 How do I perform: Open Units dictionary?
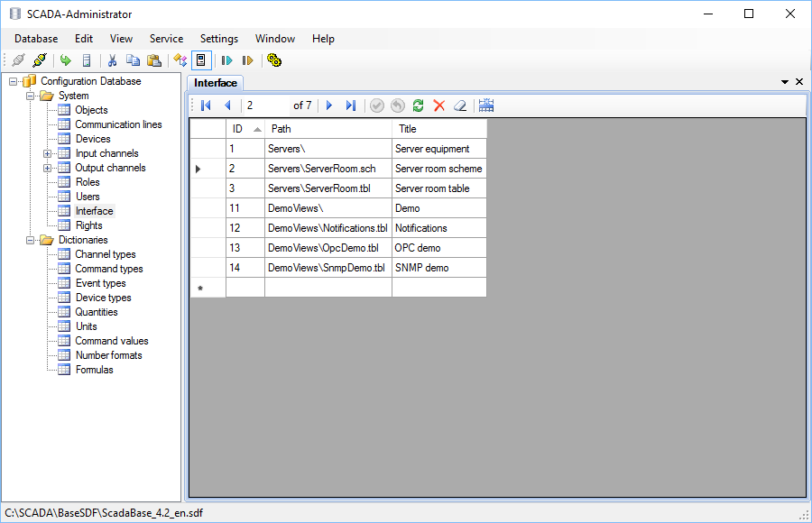coord(86,326)
